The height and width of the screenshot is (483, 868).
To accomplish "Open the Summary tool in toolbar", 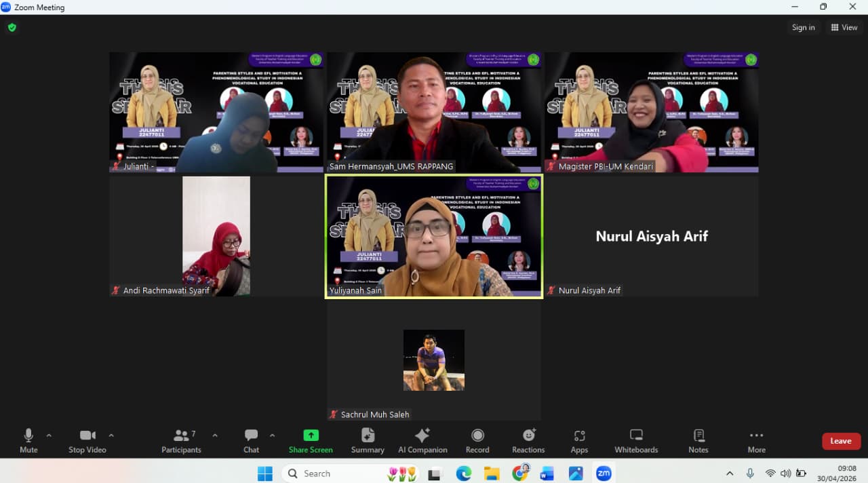I will coord(368,440).
